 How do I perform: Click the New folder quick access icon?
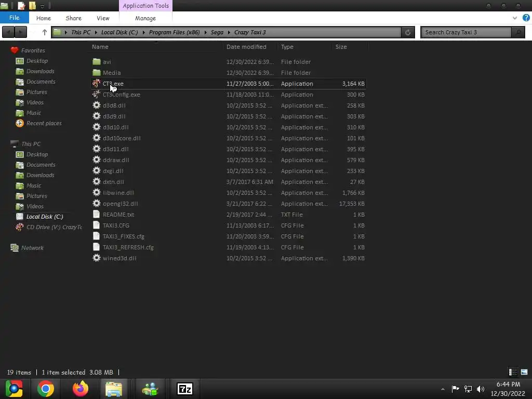[33, 5]
